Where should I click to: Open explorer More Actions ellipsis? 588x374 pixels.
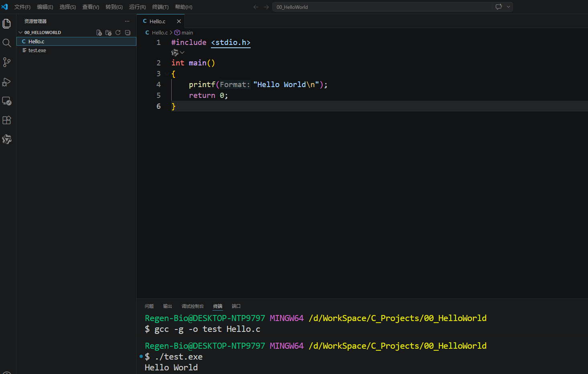127,21
